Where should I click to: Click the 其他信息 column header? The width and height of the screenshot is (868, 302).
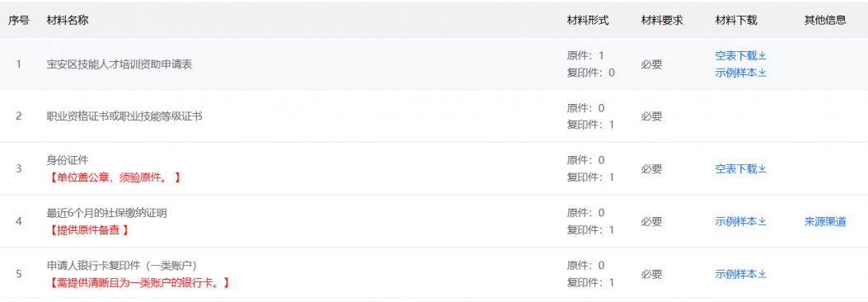click(x=825, y=21)
